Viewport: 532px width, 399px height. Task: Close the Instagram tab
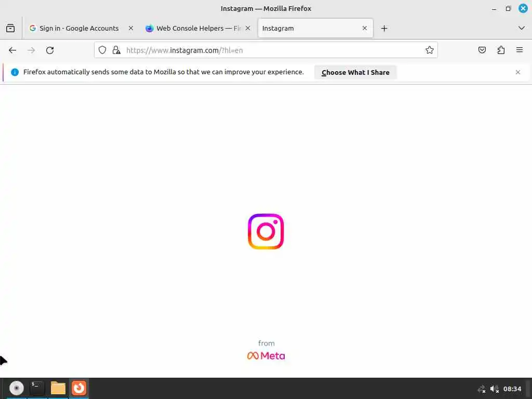[x=365, y=28]
